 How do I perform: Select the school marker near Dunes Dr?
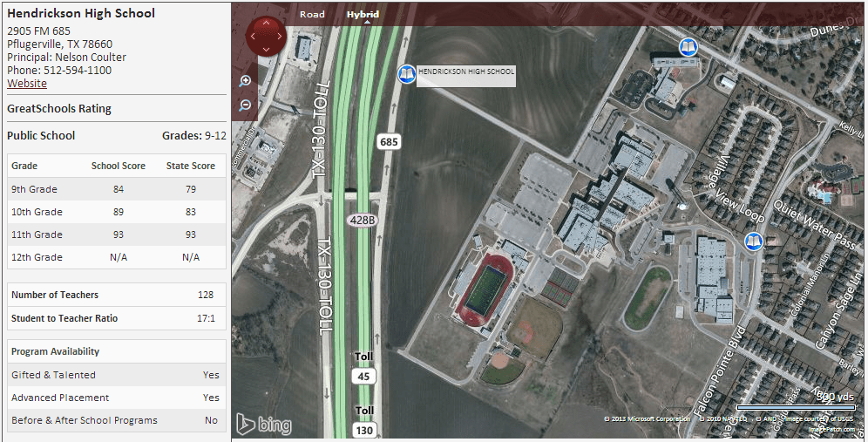[688, 47]
